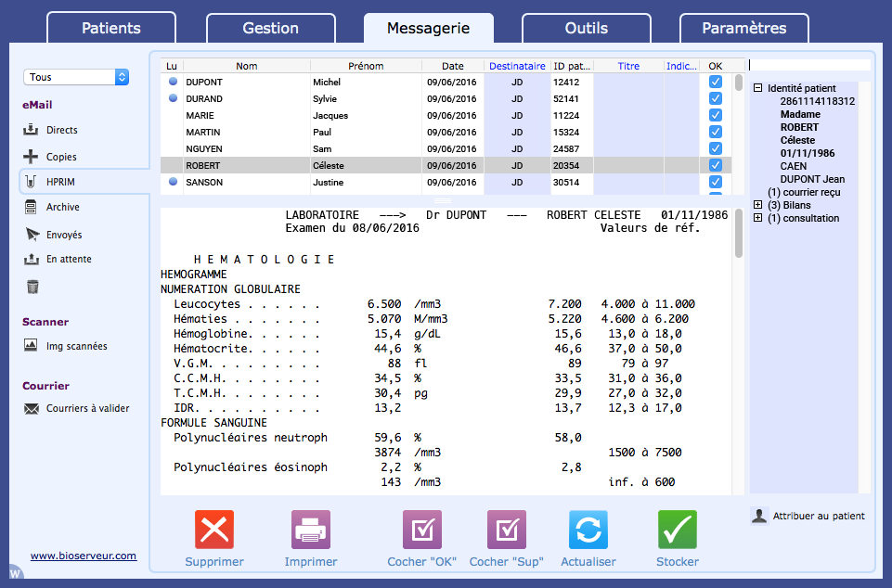Click the Titre column header
Screen dimensions: 892x588
[628, 66]
